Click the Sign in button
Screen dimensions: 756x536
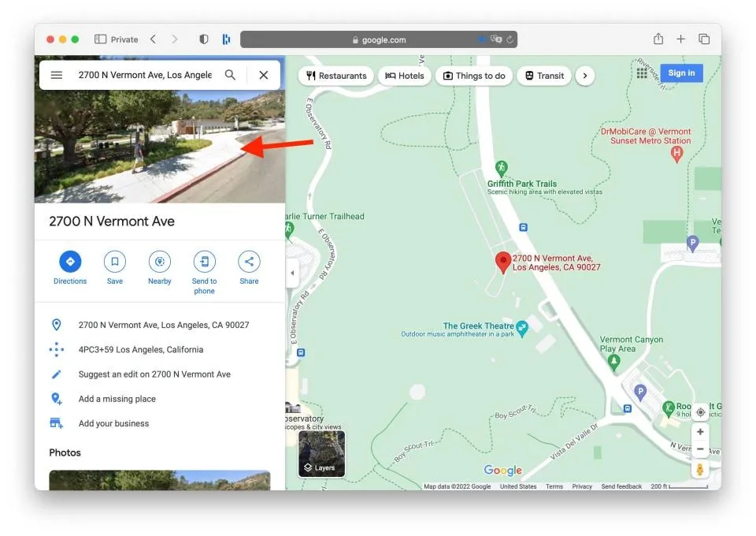click(681, 73)
